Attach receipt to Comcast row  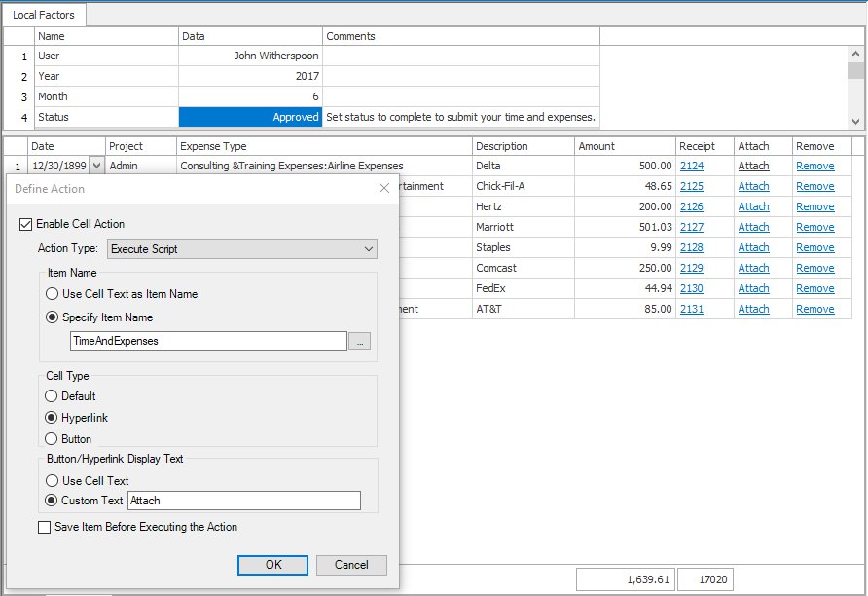pos(753,268)
